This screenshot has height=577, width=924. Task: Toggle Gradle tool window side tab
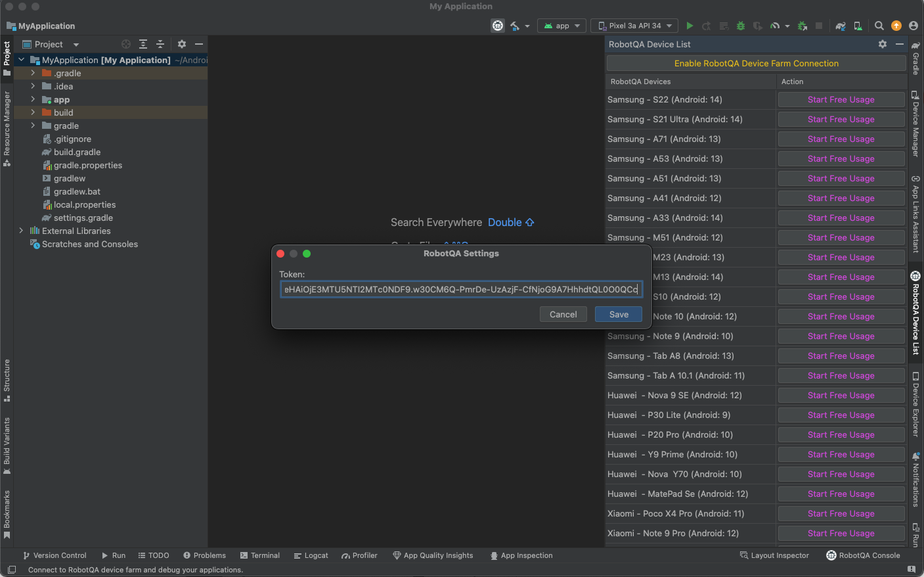pyautogui.click(x=915, y=58)
